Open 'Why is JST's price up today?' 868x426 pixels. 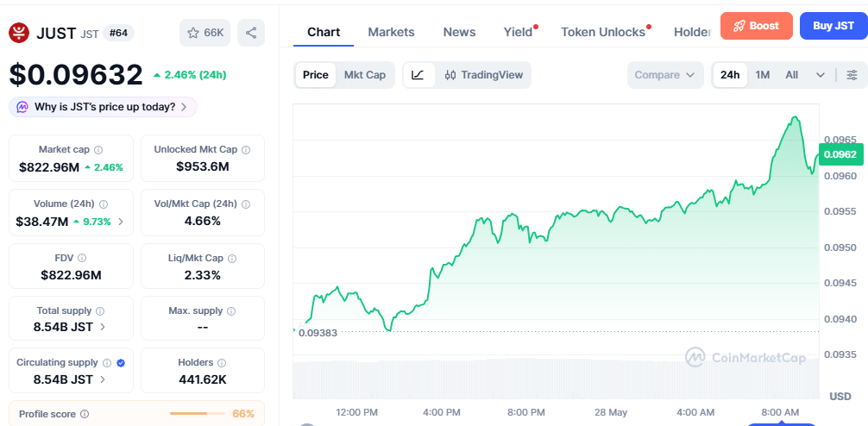pos(103,107)
